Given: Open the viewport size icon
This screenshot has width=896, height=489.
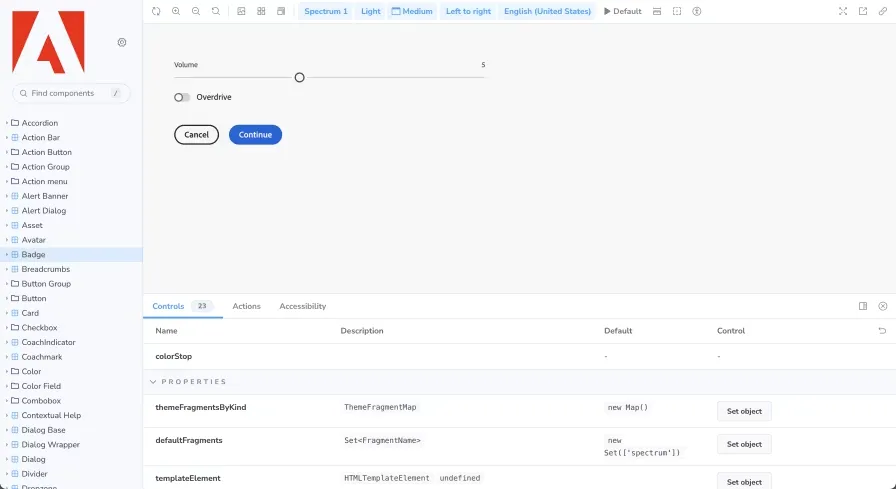Looking at the screenshot, I should [281, 11].
